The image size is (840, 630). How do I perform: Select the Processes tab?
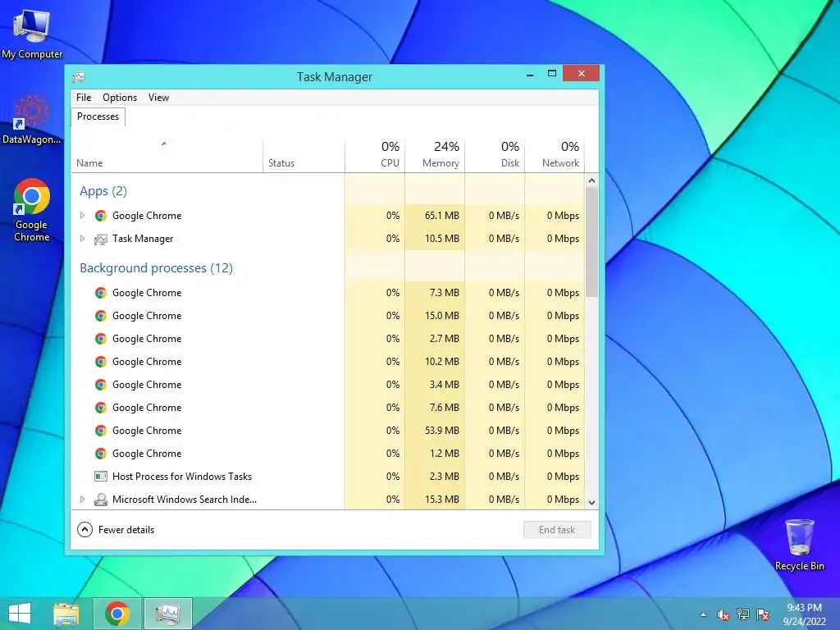(x=98, y=116)
